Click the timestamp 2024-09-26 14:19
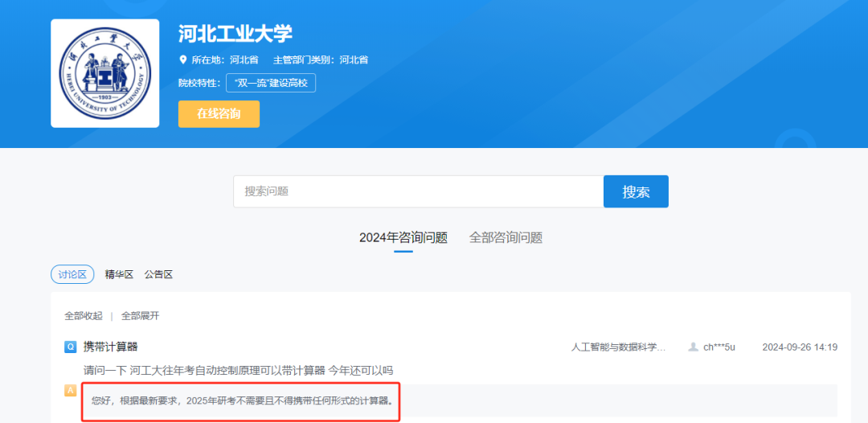The width and height of the screenshot is (868, 423). tap(800, 347)
